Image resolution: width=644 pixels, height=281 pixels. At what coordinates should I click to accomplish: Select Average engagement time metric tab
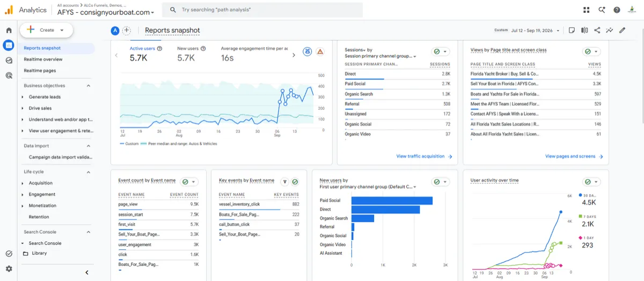[254, 54]
